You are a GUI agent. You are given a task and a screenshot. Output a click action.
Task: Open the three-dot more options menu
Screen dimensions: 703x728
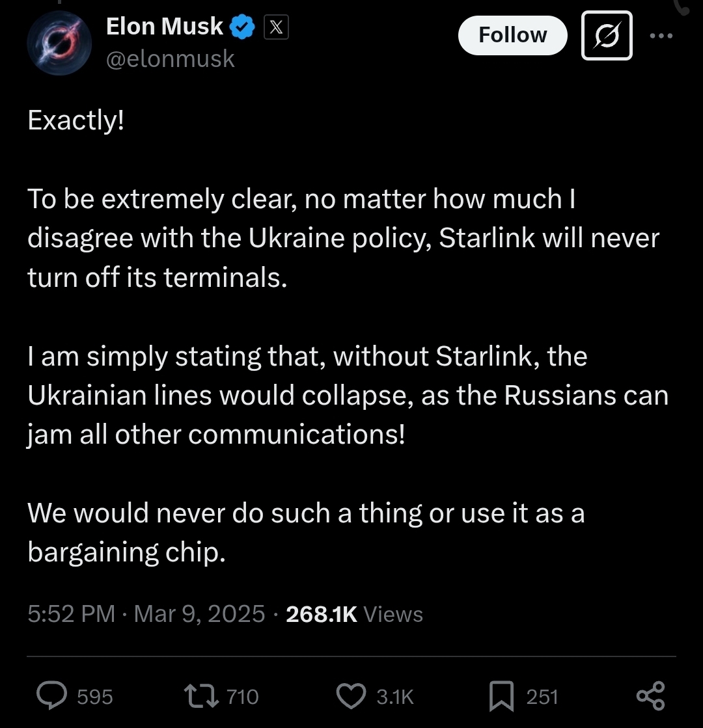(661, 36)
